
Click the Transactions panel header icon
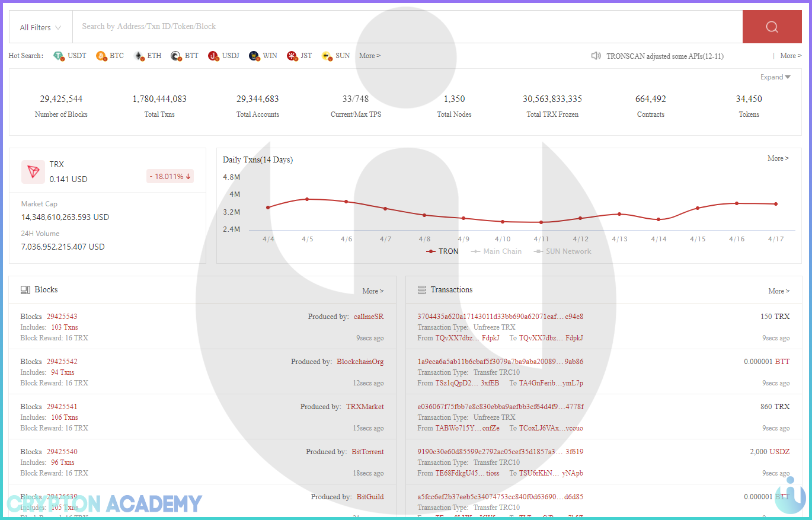point(422,290)
